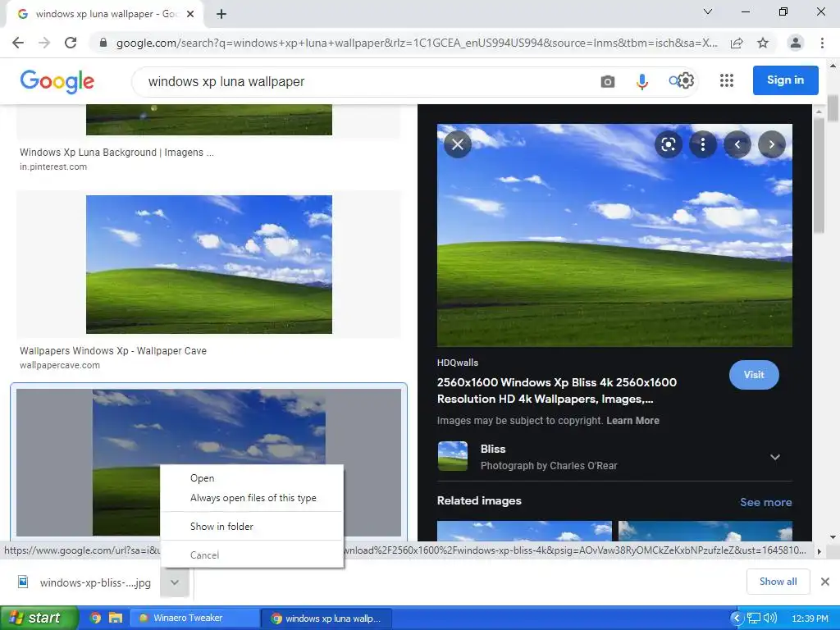Open the second related image thumbnail
This screenshot has height=630, width=840.
coord(705,531)
